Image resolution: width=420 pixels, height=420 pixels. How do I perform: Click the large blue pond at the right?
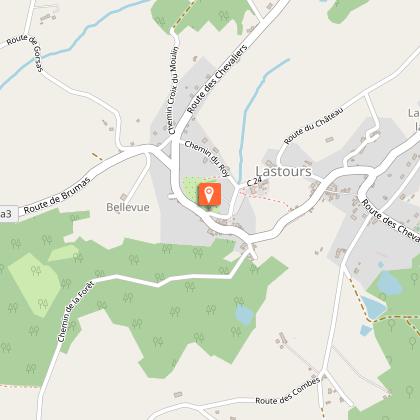[x=390, y=283]
